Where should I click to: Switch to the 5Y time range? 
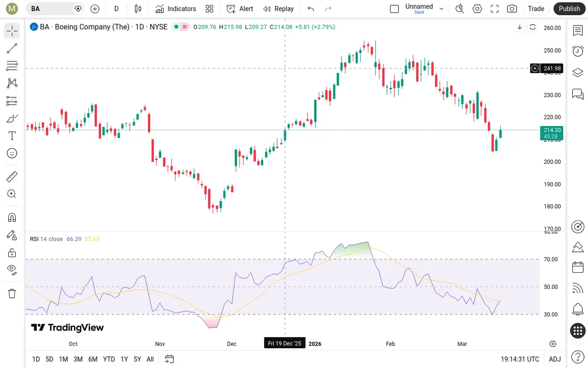[137, 359]
